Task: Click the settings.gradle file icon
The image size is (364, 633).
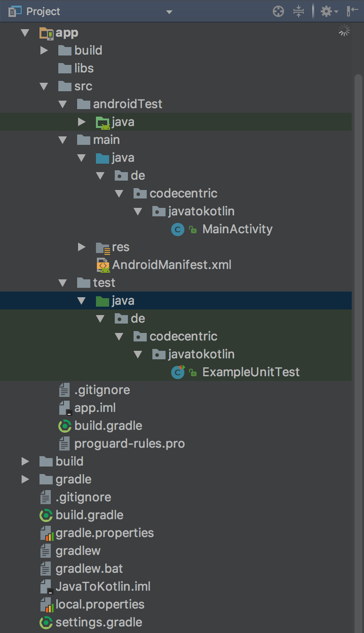Action: click(x=46, y=623)
